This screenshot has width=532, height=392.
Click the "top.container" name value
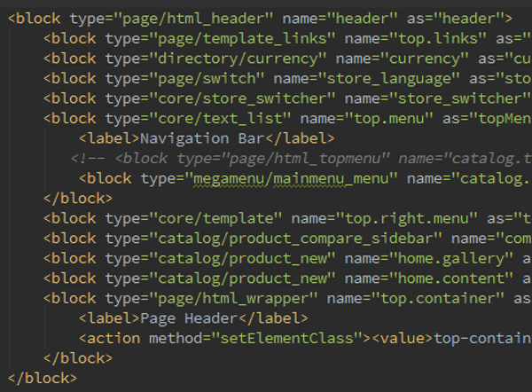(x=438, y=299)
